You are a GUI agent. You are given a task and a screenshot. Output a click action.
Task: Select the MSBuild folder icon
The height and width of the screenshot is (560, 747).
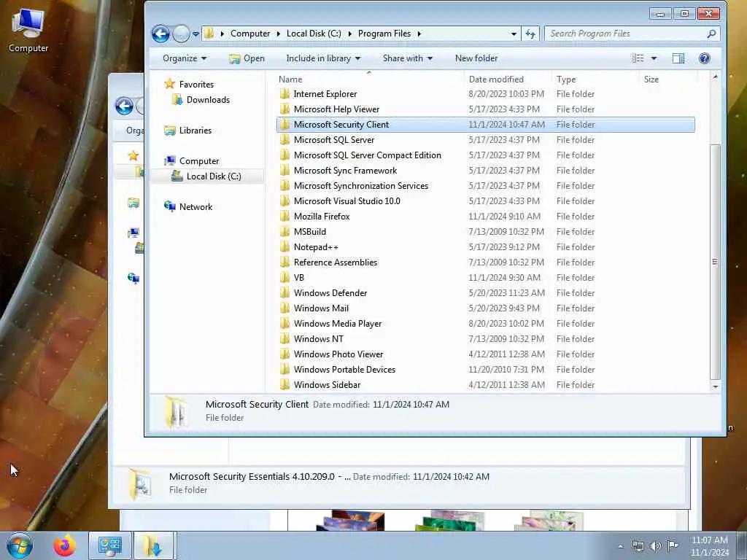[x=285, y=231]
